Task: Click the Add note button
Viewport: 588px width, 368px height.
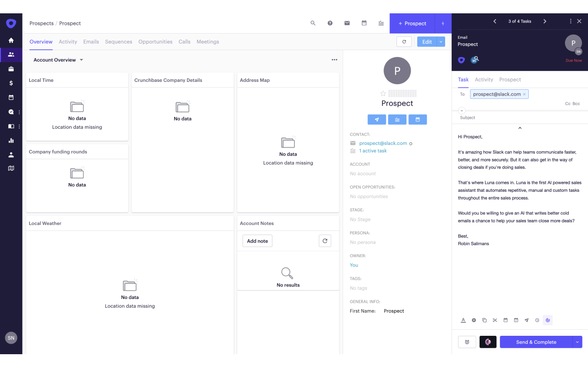Action: click(x=257, y=241)
